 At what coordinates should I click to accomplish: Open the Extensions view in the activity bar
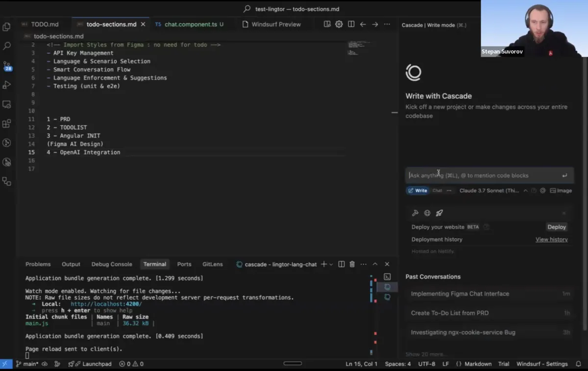[x=7, y=123]
